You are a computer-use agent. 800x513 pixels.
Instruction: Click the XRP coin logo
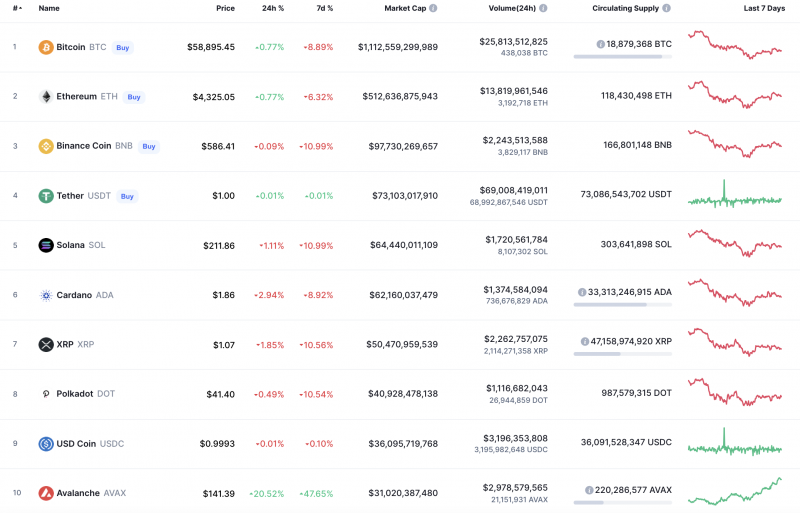point(46,345)
